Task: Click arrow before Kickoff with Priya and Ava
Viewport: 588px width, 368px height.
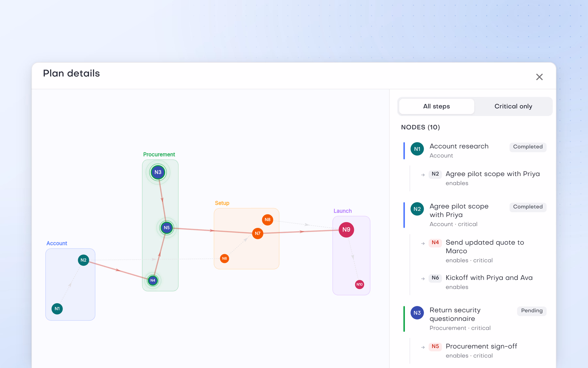Action: (x=423, y=279)
